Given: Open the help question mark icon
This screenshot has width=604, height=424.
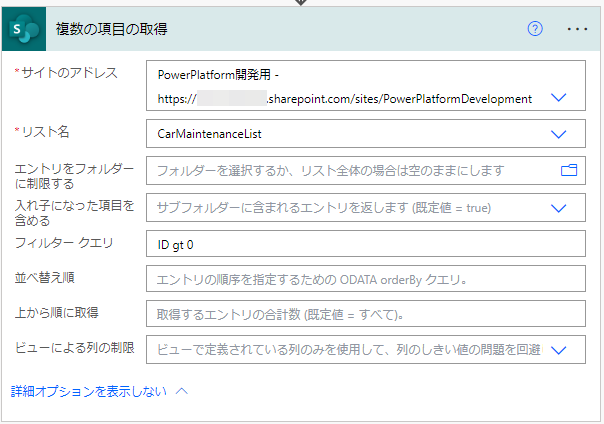Looking at the screenshot, I should click(x=535, y=29).
